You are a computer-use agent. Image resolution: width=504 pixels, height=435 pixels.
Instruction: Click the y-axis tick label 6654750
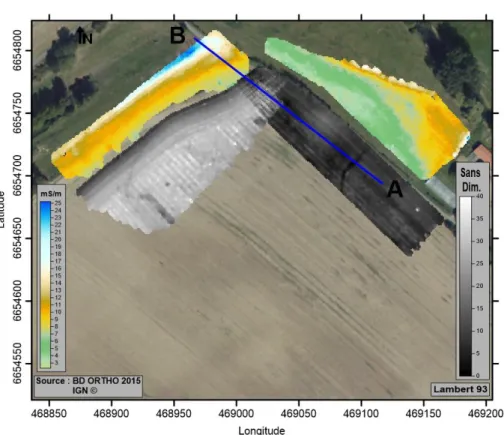click(17, 113)
